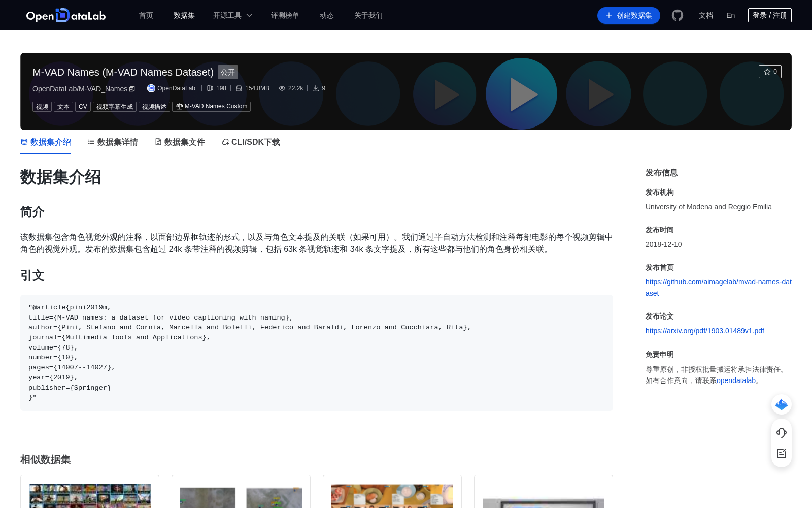Click the OpenDataLab organization avatar icon

click(151, 88)
